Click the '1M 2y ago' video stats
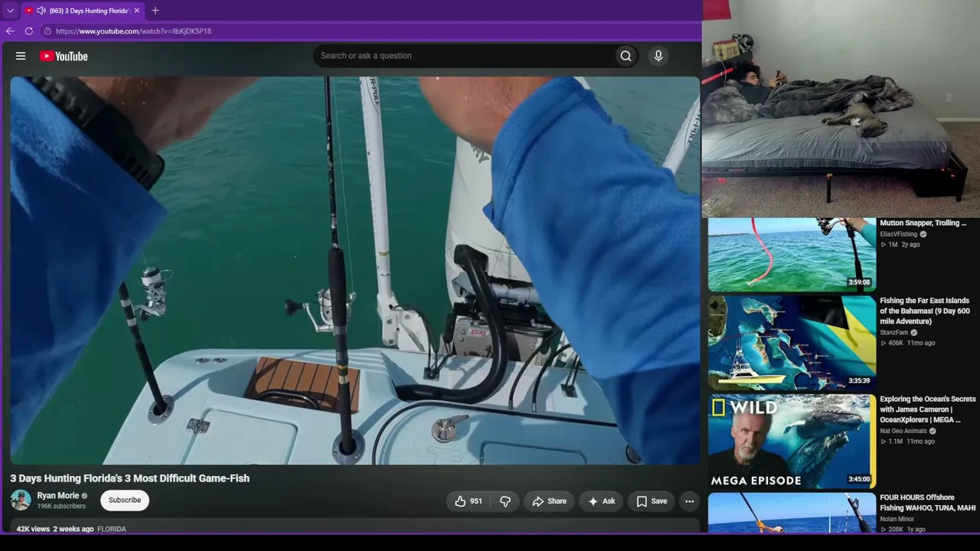The image size is (980, 551). pos(900,245)
